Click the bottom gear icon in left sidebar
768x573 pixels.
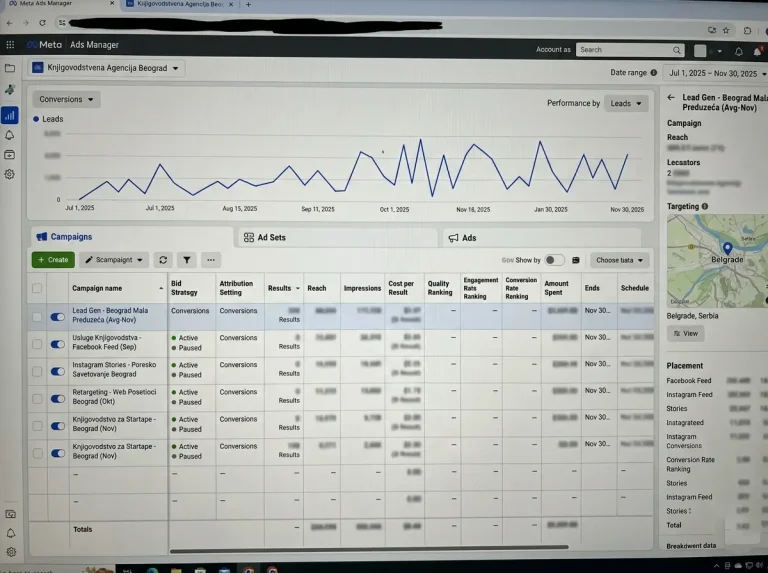pyautogui.click(x=11, y=552)
